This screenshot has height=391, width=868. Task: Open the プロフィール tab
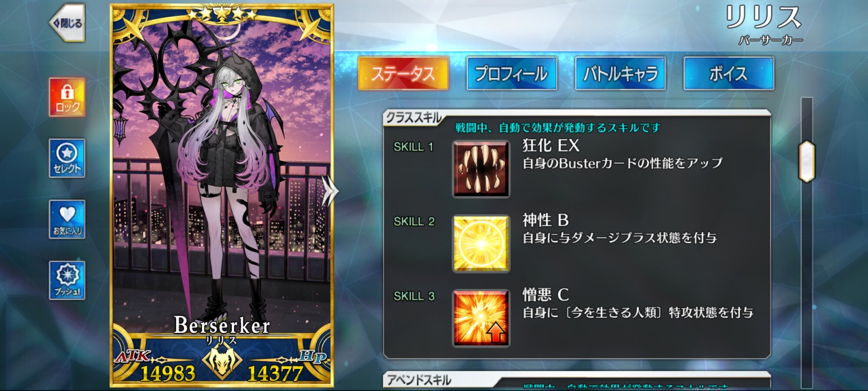[512, 73]
